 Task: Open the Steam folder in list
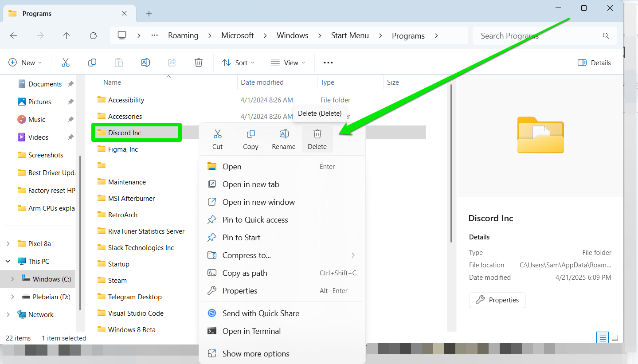[x=117, y=280]
